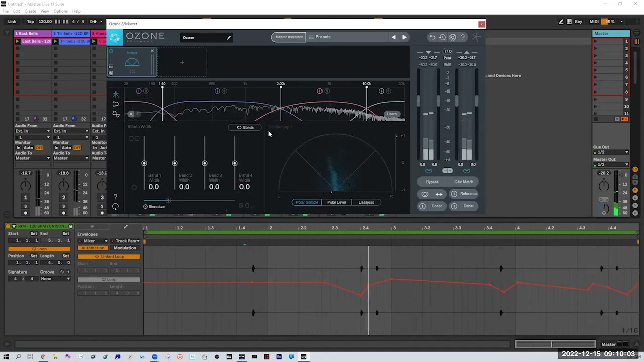Open the Ozone undo history
The height and width of the screenshot is (362, 644).
442,37
